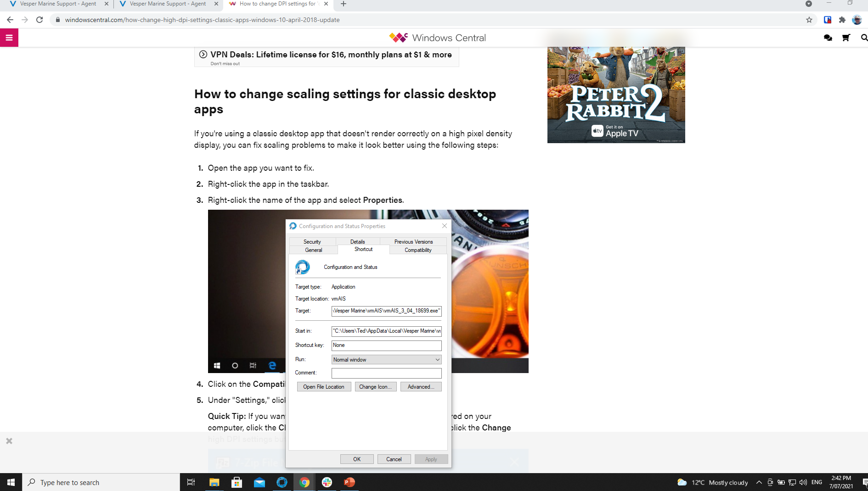Show hidden system tray icons
The width and height of the screenshot is (868, 491).
(759, 482)
